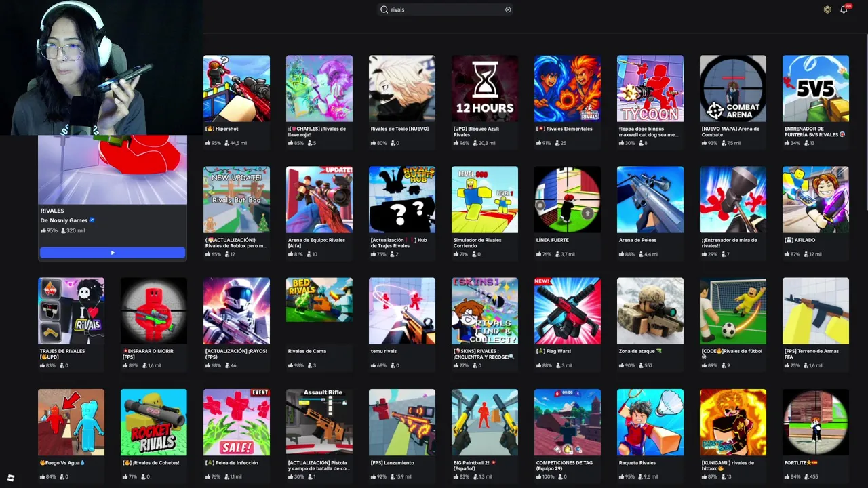Click RIVALES 320 mil player count
The width and height of the screenshot is (868, 488).
[73, 230]
